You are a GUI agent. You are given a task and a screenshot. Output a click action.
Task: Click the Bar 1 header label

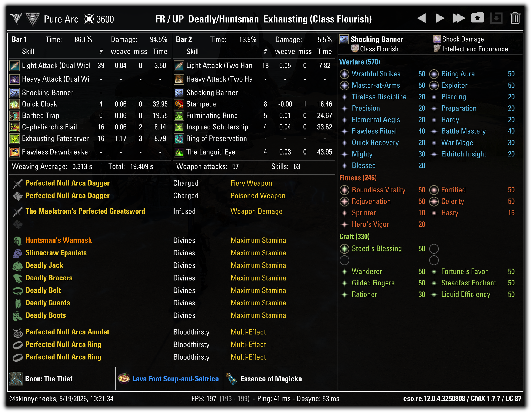point(19,39)
